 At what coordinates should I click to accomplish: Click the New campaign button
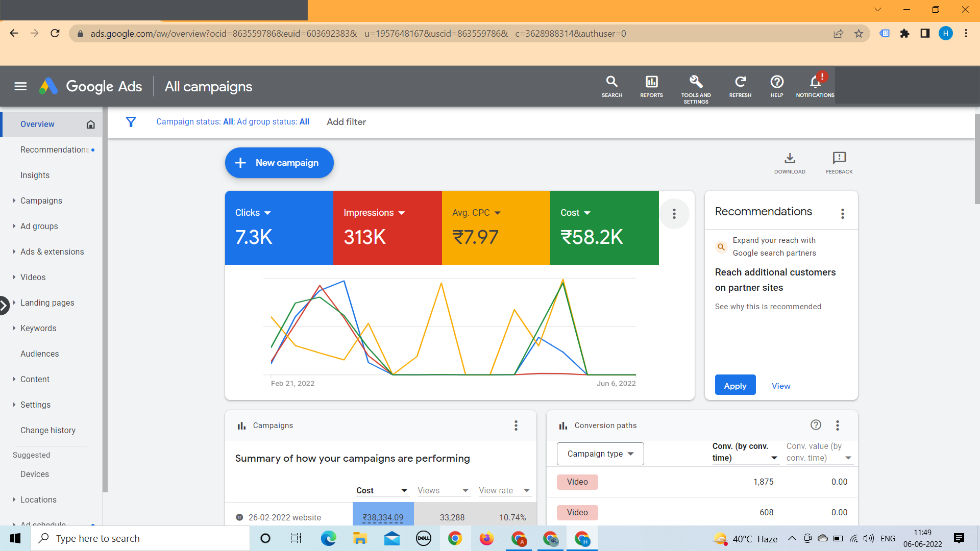279,163
